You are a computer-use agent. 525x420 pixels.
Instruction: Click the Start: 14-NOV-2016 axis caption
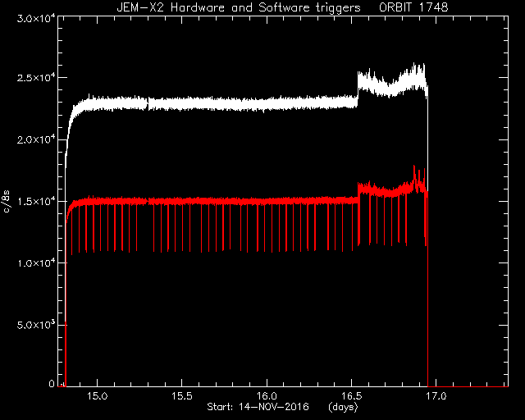[x=258, y=407]
